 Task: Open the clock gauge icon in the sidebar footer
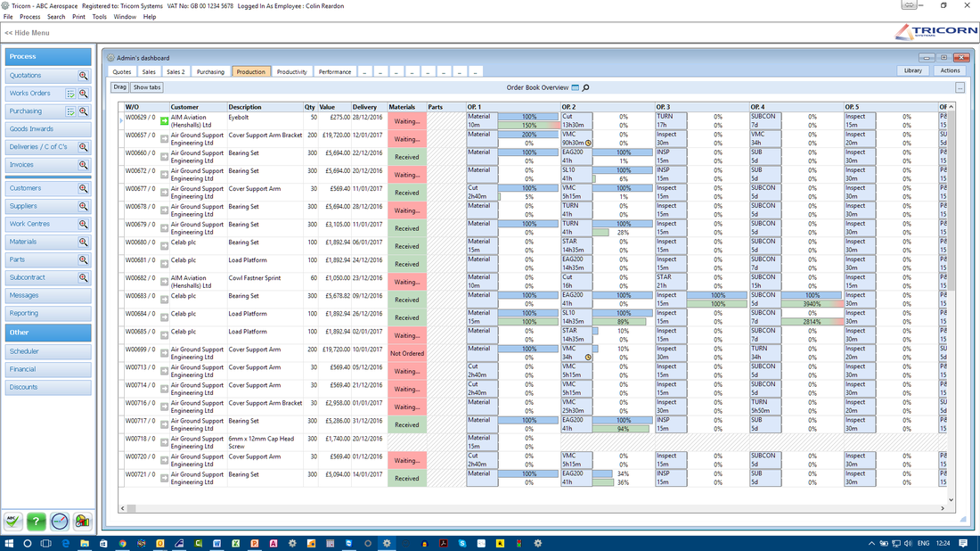[60, 521]
